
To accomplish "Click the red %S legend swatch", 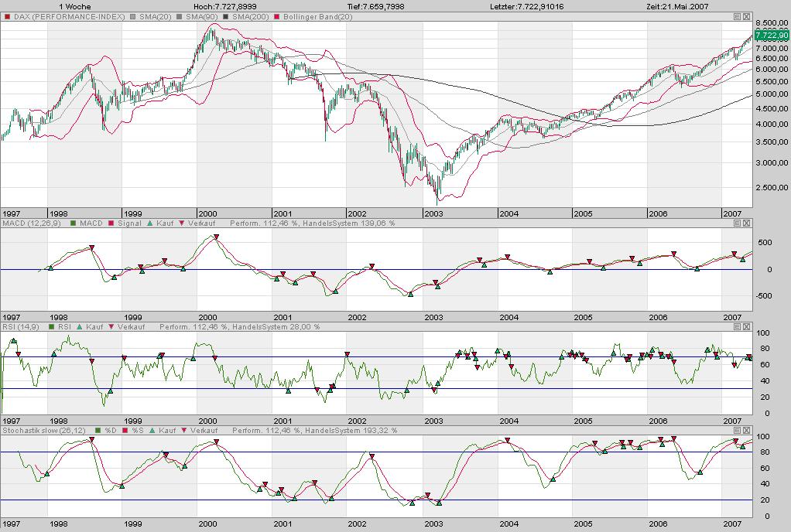I will point(125,430).
